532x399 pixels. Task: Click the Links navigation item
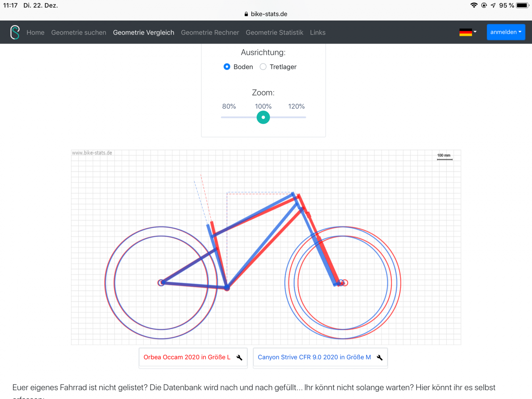coord(318,33)
